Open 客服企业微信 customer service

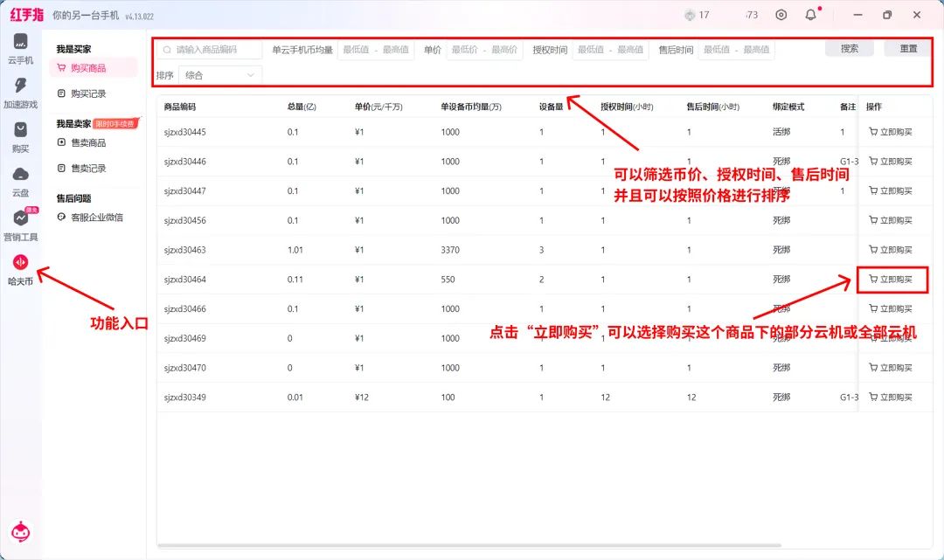[90, 218]
